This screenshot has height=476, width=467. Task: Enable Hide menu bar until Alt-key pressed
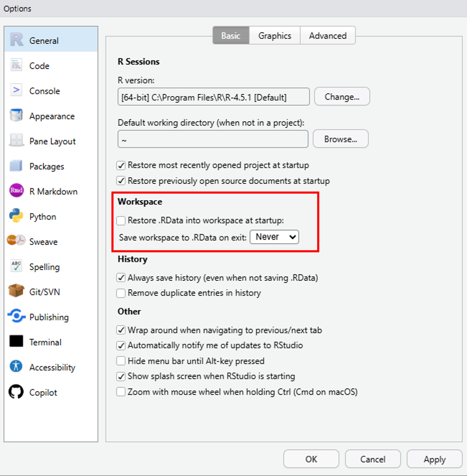tap(121, 361)
